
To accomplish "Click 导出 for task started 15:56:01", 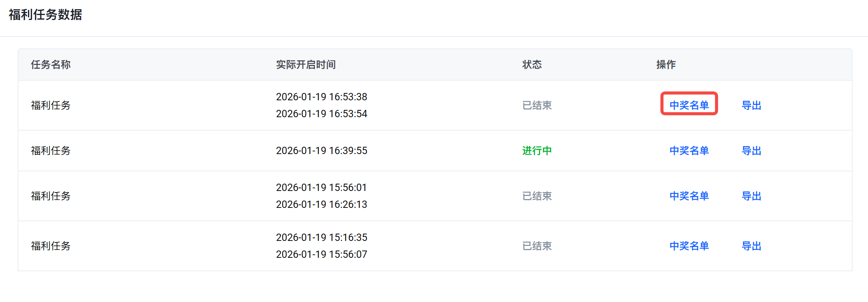I will point(751,196).
